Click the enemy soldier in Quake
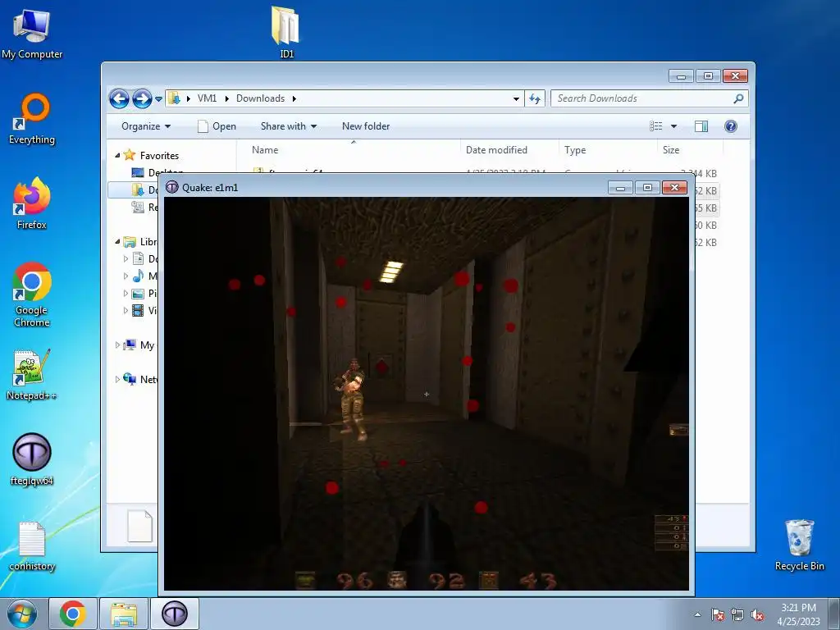Image resolution: width=840 pixels, height=630 pixels. click(x=351, y=399)
